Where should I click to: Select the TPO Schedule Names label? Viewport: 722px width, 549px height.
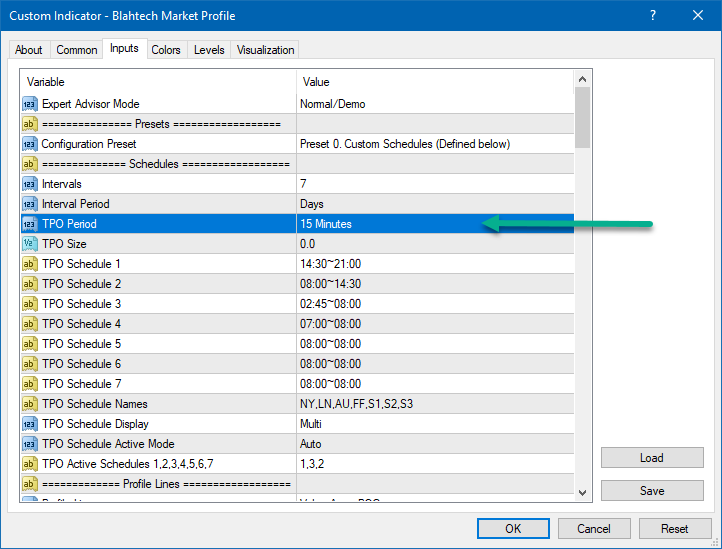[x=95, y=404]
